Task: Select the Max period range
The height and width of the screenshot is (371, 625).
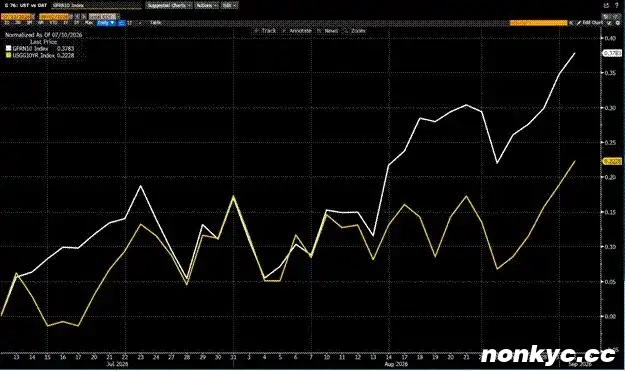Action: click(x=89, y=23)
